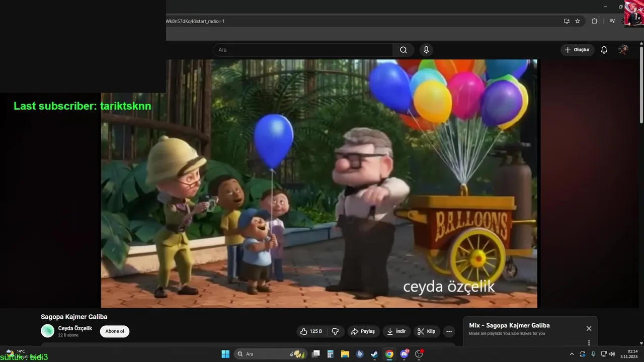Click the Windows taskbar Ara search box

271,354
